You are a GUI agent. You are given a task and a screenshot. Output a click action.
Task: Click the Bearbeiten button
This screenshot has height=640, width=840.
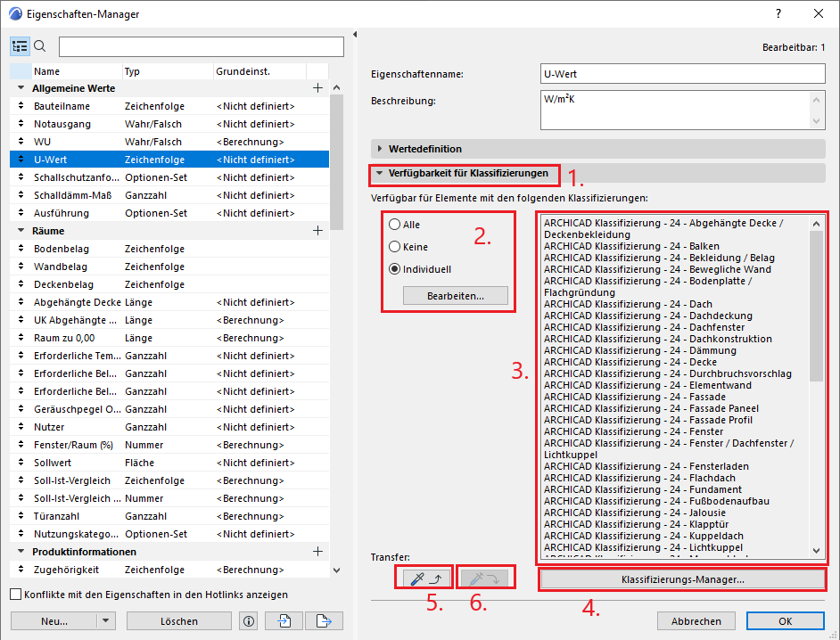pos(455,295)
